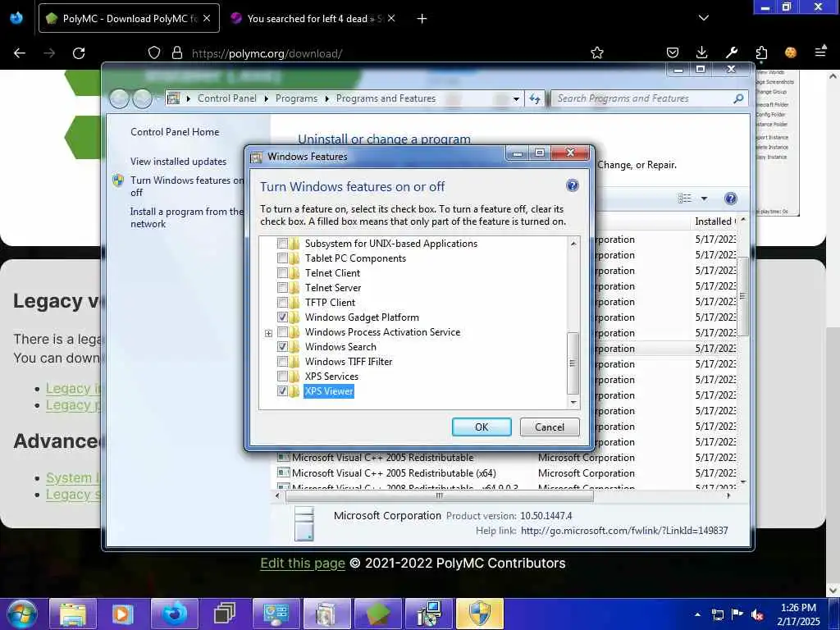Screen dimensions: 840x630
Task: Uncheck the XPS Viewer checkbox
Action: pyautogui.click(x=282, y=391)
